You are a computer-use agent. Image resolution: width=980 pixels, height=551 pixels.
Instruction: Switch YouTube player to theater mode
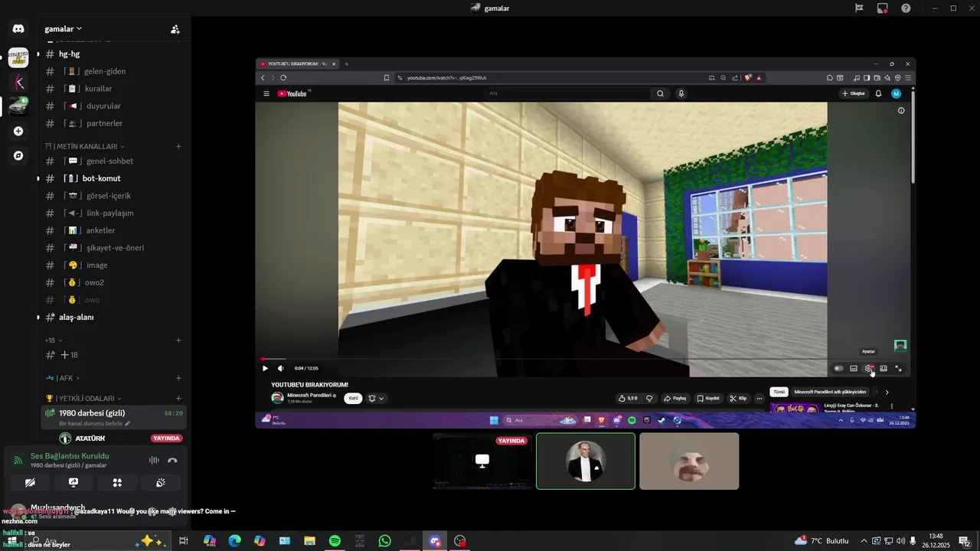884,368
